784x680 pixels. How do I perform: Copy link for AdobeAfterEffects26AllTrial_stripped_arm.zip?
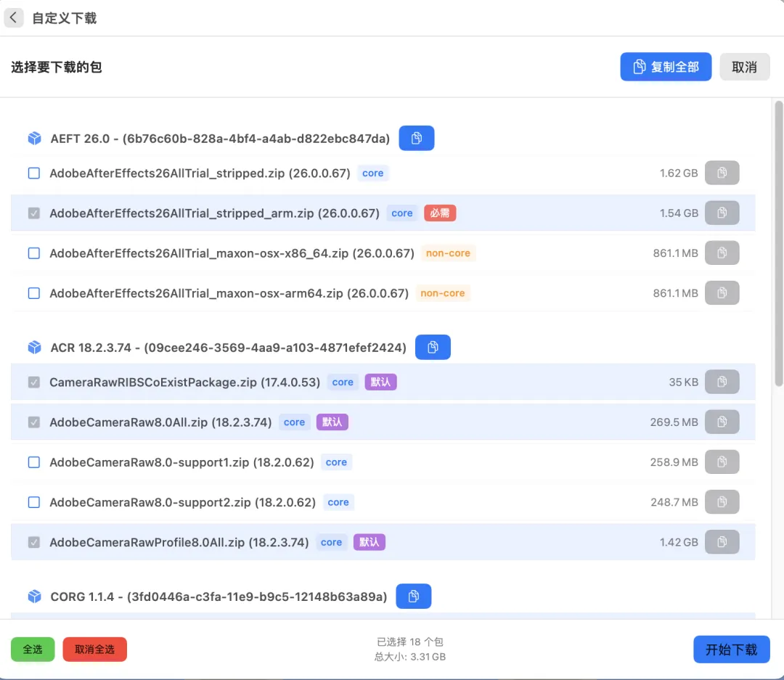[722, 213]
